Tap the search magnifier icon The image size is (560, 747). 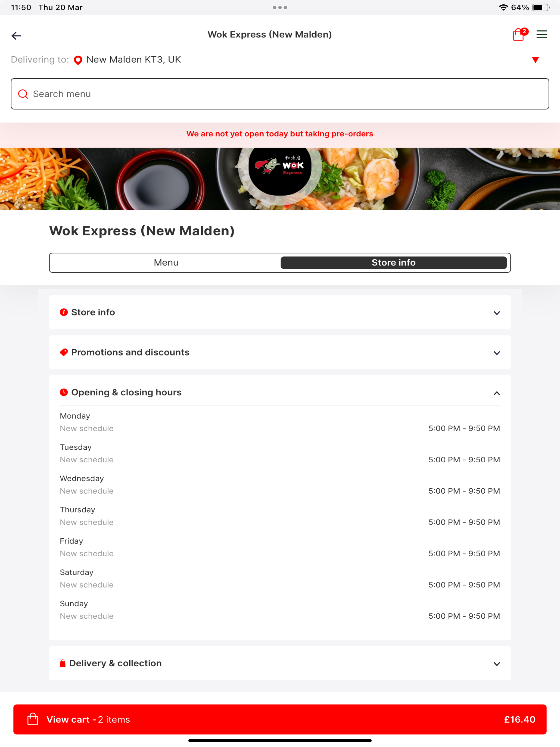(23, 94)
